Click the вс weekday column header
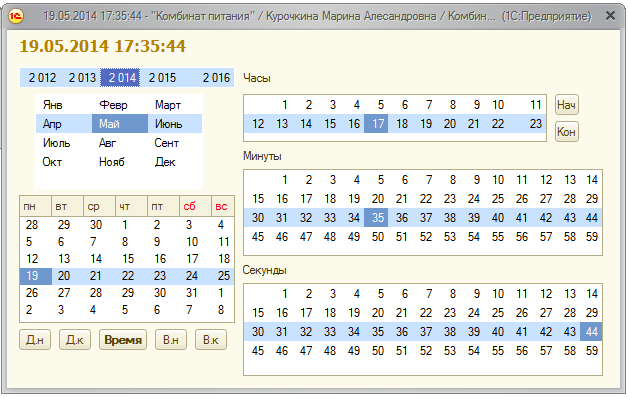628x398 pixels. 223,206
